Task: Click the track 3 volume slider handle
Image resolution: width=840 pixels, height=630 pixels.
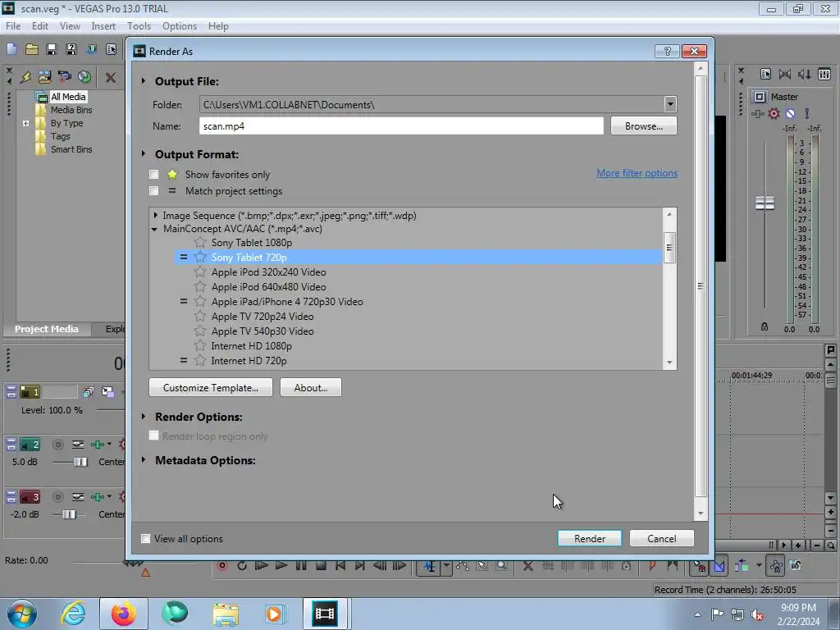Action: tap(69, 514)
